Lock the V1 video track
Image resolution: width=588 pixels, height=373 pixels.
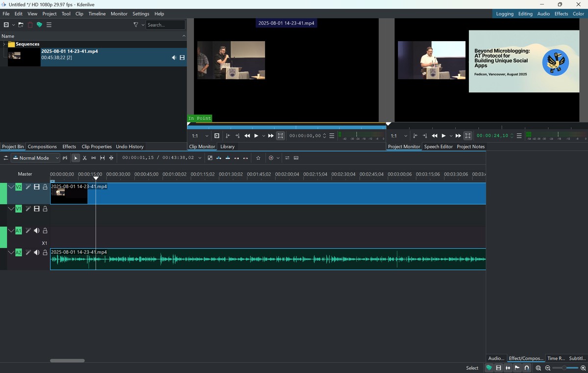tap(45, 209)
